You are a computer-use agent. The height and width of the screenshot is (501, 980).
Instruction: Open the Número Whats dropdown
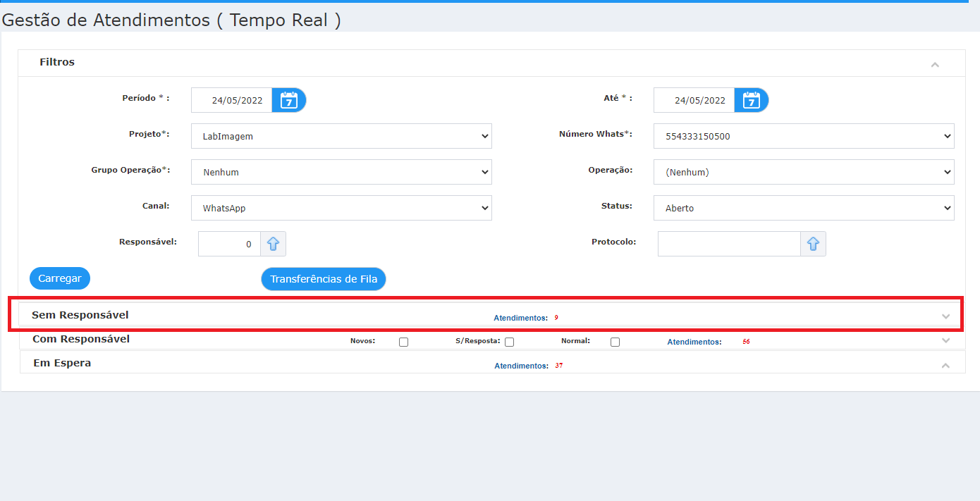pos(804,136)
